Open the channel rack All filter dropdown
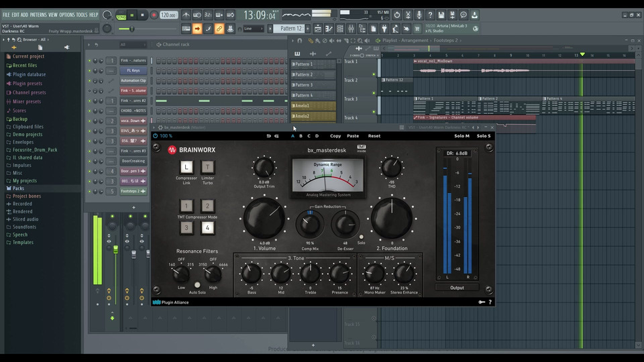Image resolution: width=644 pixels, height=362 pixels. tap(132, 45)
